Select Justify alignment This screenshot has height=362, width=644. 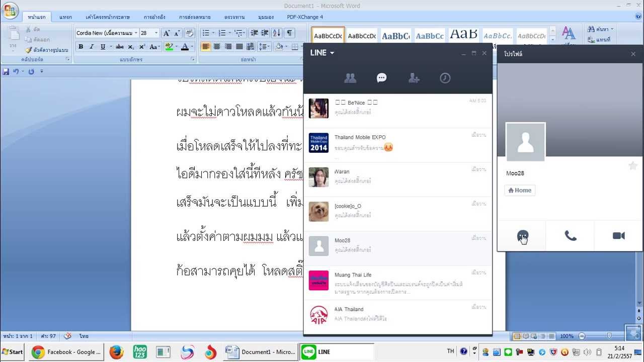(239, 47)
